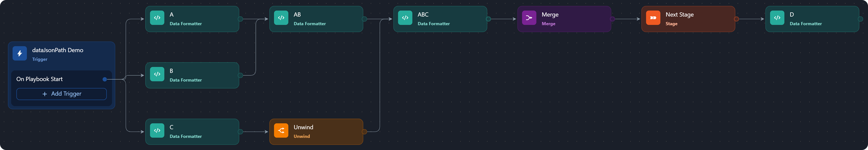Click the output port of node ABC
The width and height of the screenshot is (868, 150).
point(488,19)
